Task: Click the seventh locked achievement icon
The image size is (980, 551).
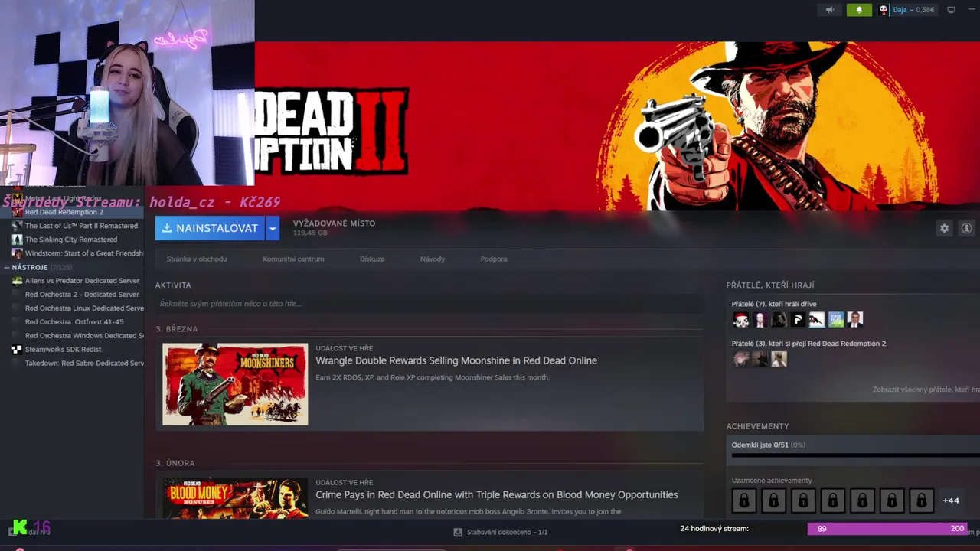Action: (922, 500)
